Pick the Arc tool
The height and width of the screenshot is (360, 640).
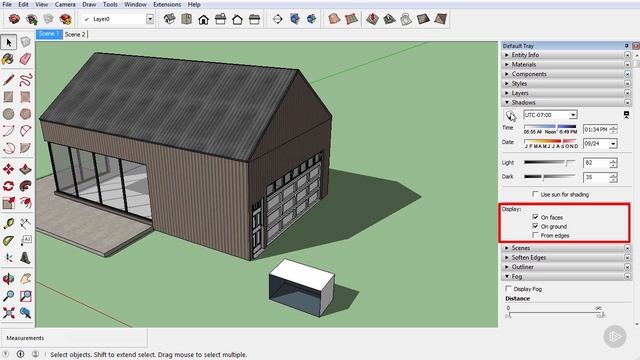point(8,131)
